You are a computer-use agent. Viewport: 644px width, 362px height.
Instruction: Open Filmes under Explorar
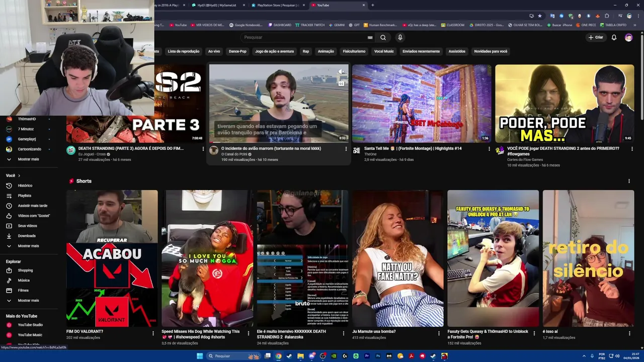point(23,291)
